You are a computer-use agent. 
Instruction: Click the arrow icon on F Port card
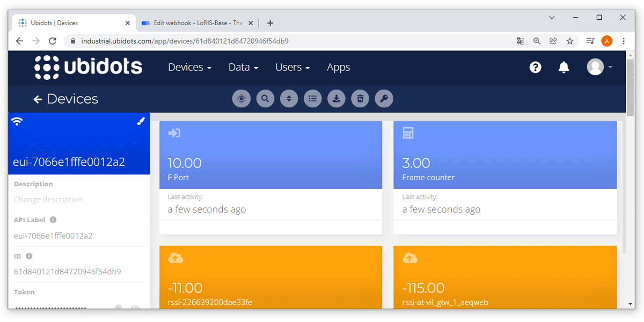click(x=174, y=133)
